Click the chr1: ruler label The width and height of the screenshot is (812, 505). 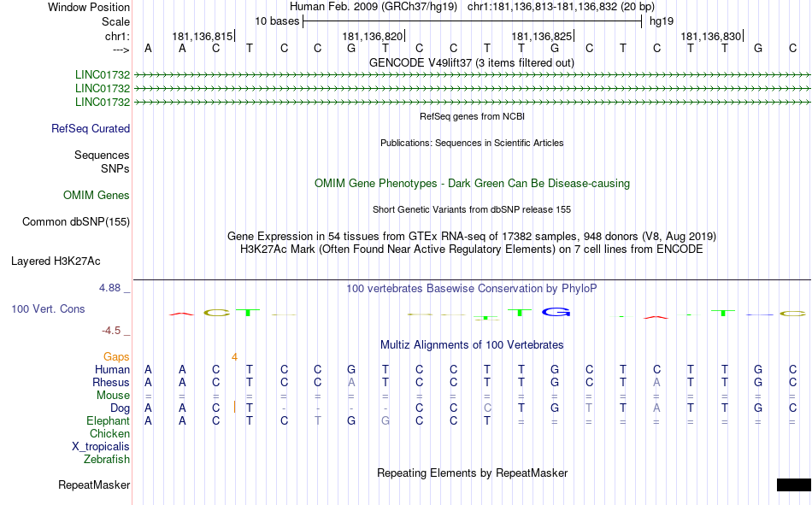[118, 36]
